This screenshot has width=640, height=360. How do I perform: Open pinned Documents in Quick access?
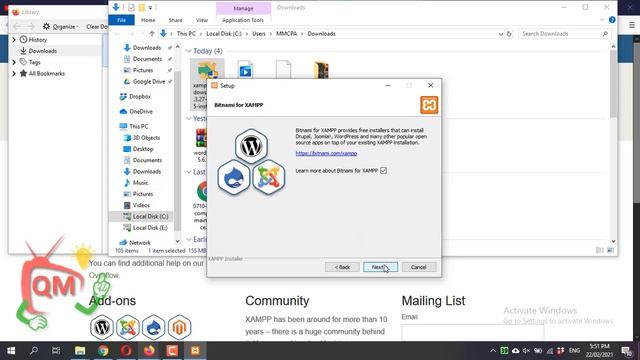coord(147,59)
